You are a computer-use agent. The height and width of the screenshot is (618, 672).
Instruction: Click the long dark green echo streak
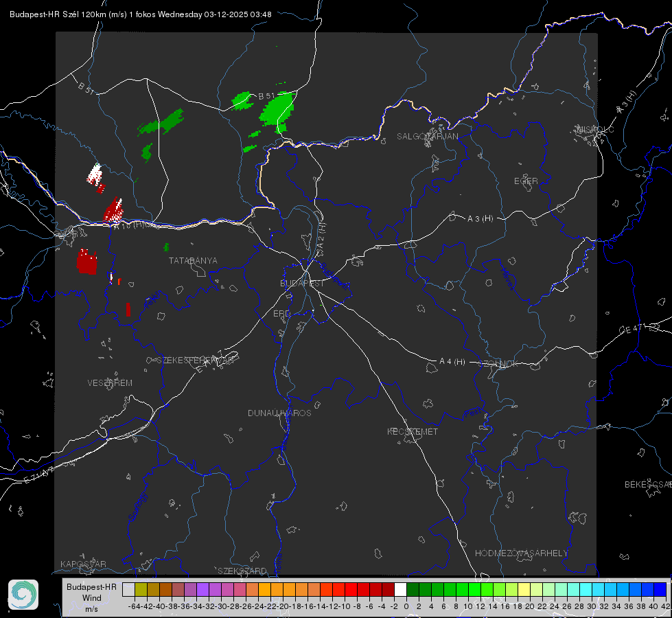tap(161, 122)
